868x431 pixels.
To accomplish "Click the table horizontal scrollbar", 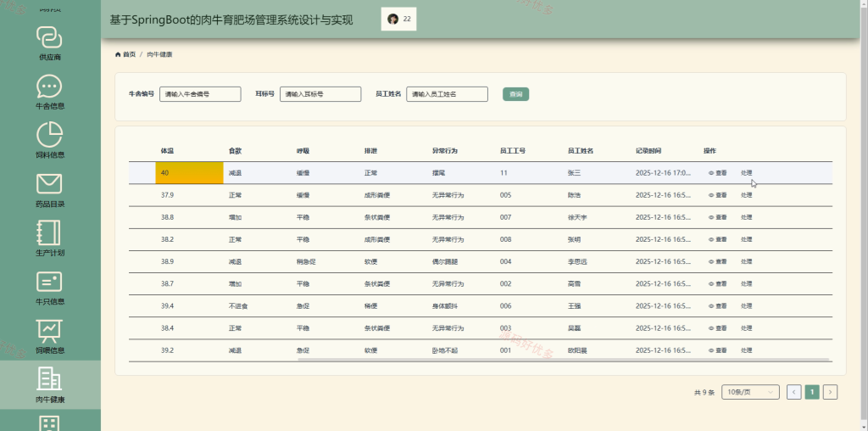I will click(x=564, y=360).
